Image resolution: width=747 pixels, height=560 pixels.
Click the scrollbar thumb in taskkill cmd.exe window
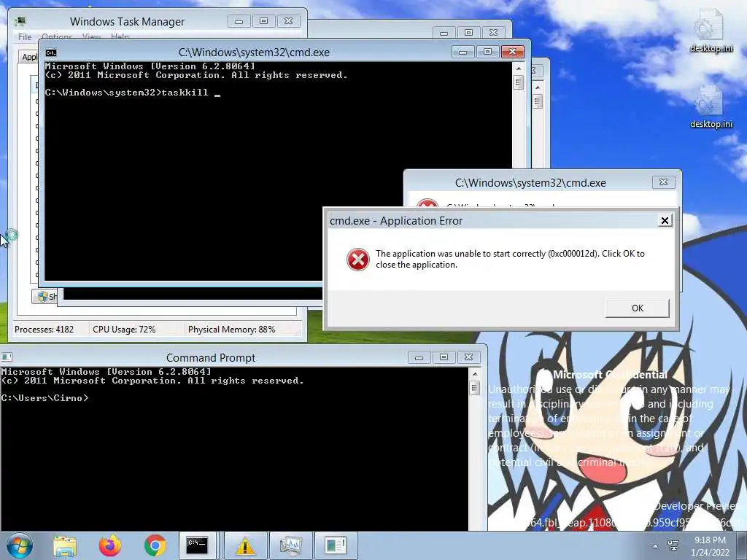519,83
